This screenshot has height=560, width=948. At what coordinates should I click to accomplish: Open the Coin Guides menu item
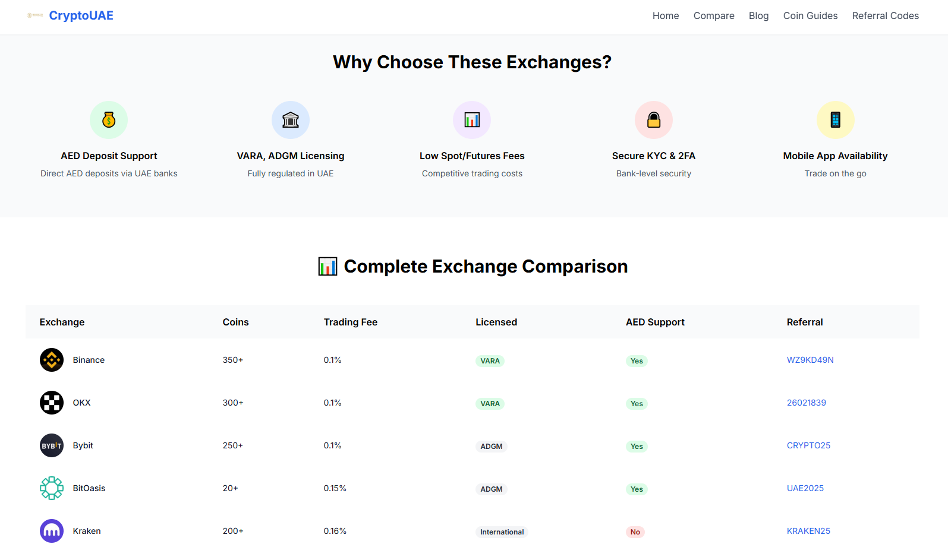810,16
